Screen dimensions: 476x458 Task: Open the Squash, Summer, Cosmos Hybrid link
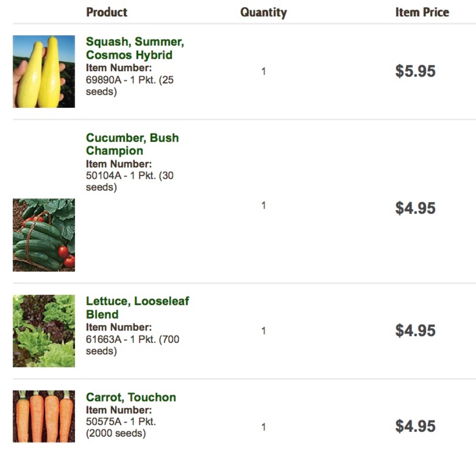point(135,48)
